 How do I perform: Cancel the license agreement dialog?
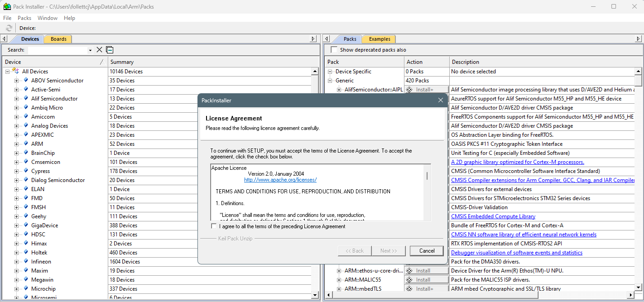(427, 251)
